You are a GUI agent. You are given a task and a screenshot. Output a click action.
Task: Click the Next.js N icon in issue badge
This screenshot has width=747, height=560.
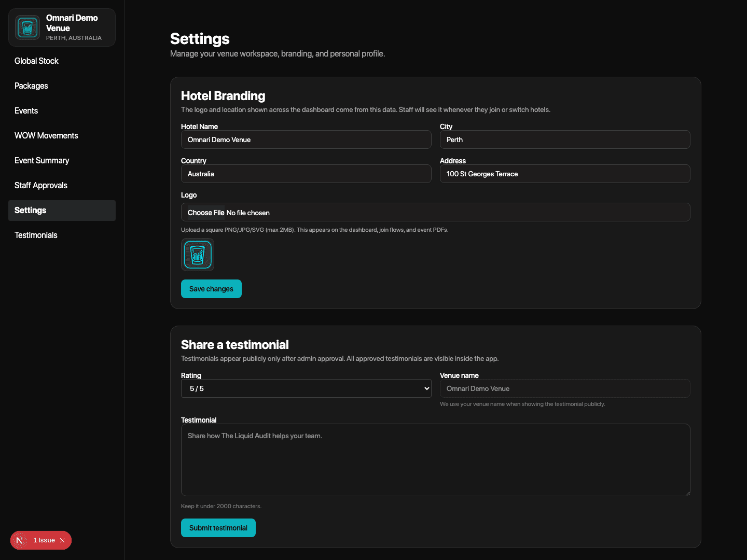(20, 540)
